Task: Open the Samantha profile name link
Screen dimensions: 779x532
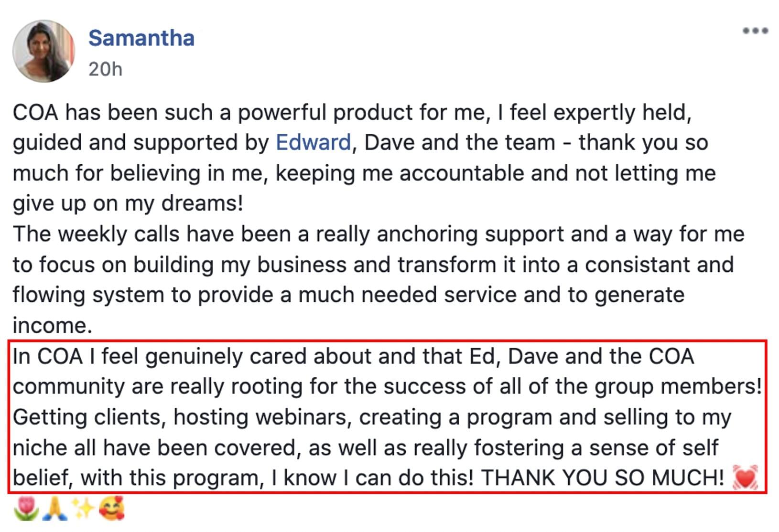Action: (x=141, y=38)
